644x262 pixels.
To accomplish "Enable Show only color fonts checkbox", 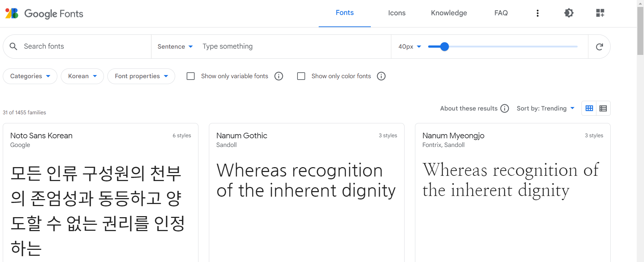I will click(301, 76).
